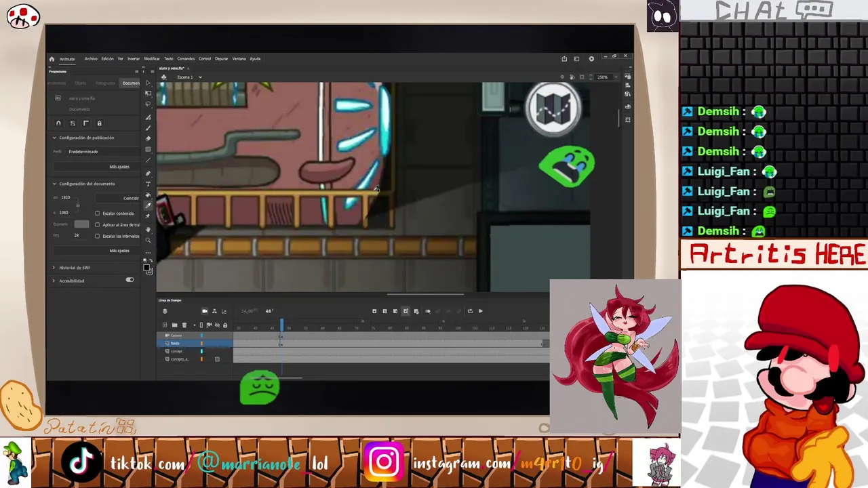
Task: Open the Insertar menu
Action: pos(134,59)
